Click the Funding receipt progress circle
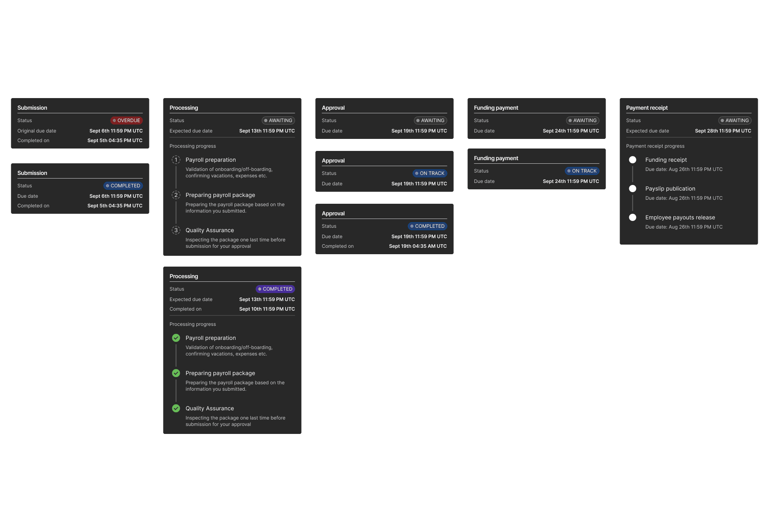This screenshot has width=769, height=532. click(633, 160)
